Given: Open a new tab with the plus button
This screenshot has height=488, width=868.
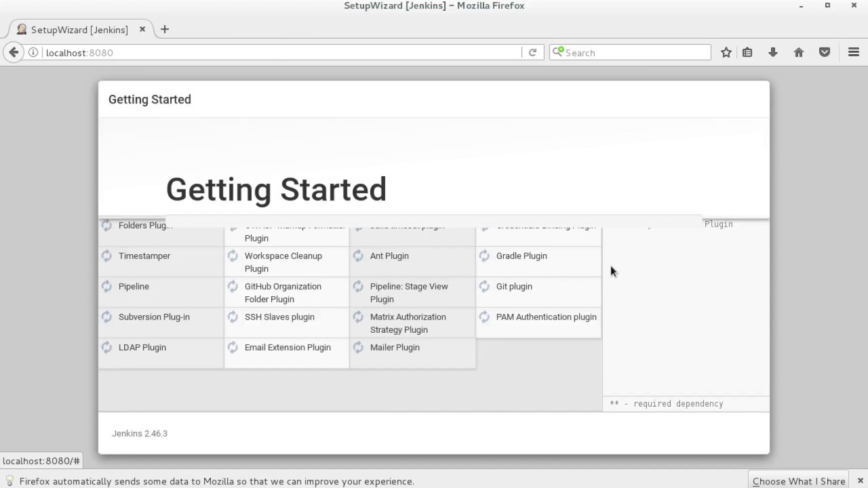Looking at the screenshot, I should (x=164, y=29).
